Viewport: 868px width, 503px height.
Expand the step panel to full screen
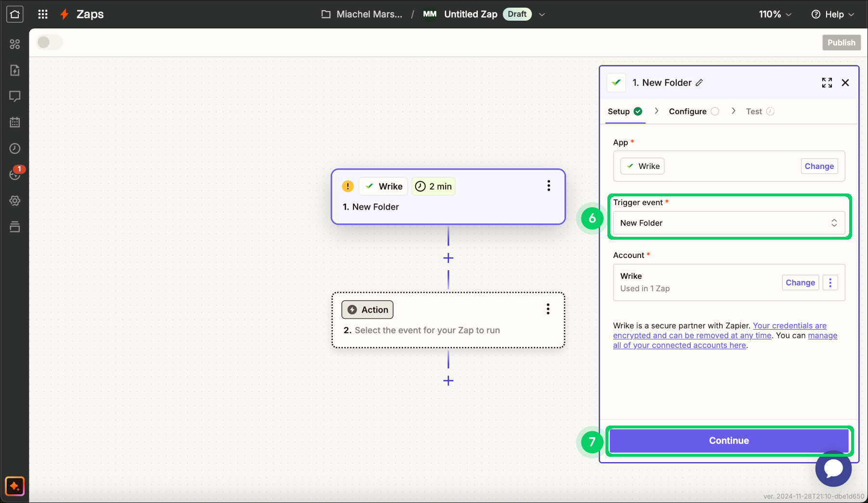click(x=827, y=83)
